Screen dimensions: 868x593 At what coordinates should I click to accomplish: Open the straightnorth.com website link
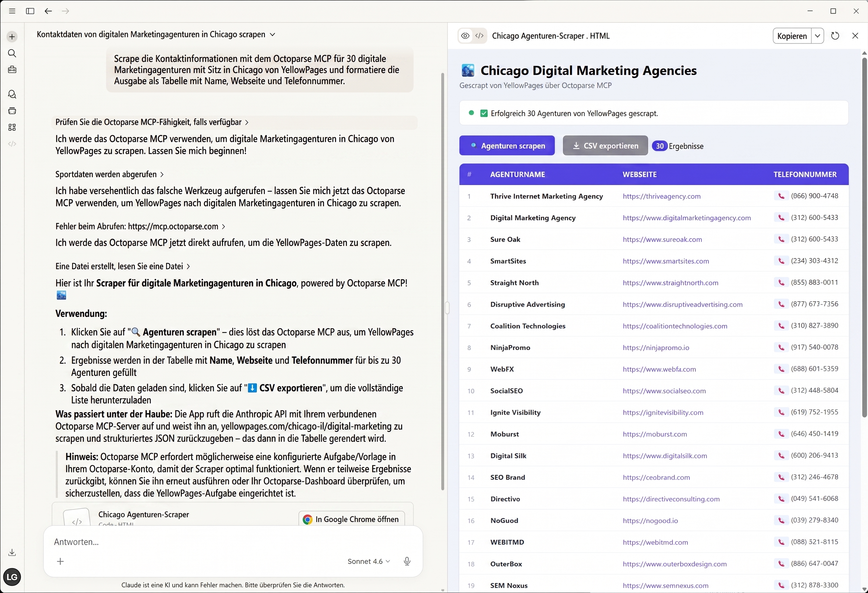[671, 283]
